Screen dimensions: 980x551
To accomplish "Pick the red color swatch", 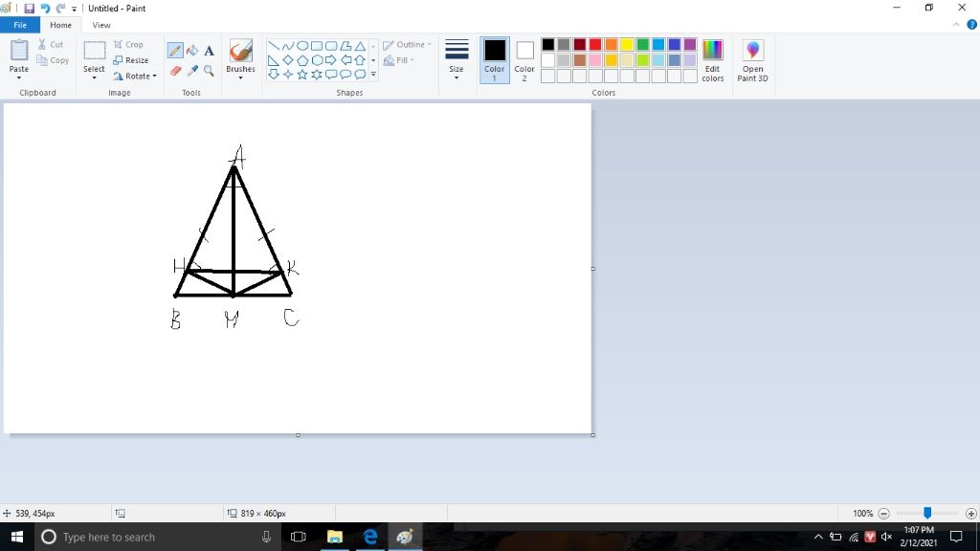I will [x=595, y=44].
